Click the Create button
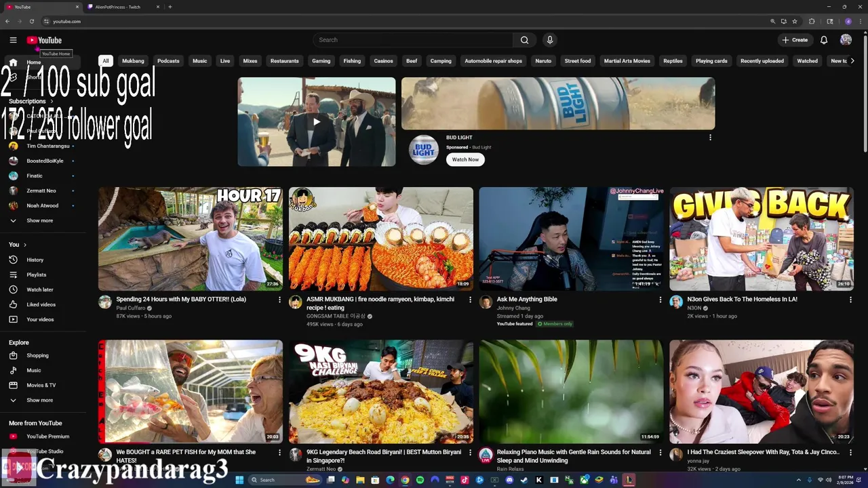Image resolution: width=868 pixels, height=488 pixels. pyautogui.click(x=795, y=40)
